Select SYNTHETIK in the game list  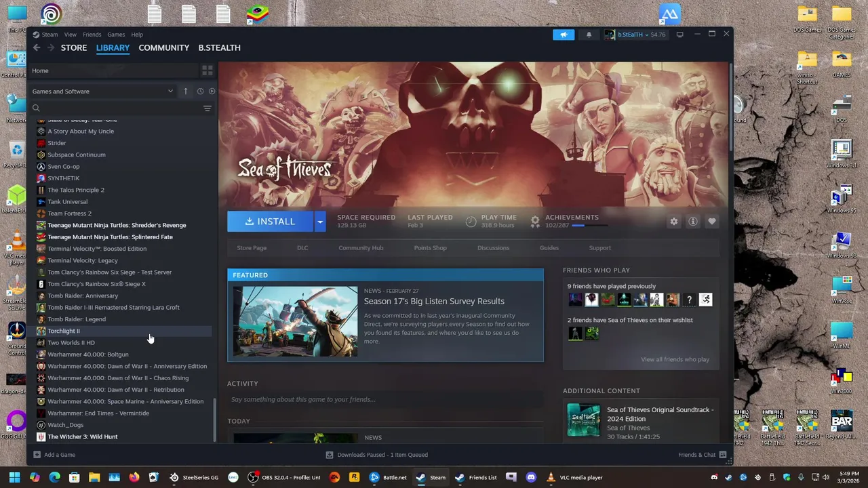[x=123, y=178]
